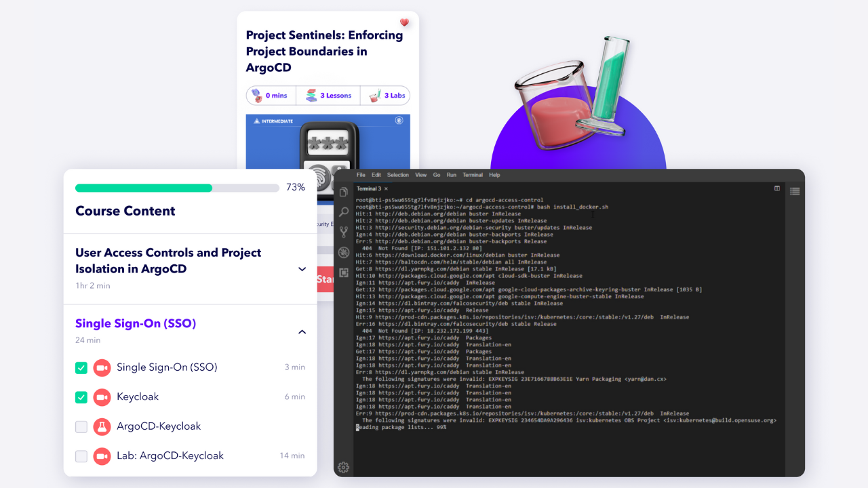Uncheck the Single Sign-On (SSO) lesson checkbox
This screenshot has height=488, width=868.
click(81, 367)
